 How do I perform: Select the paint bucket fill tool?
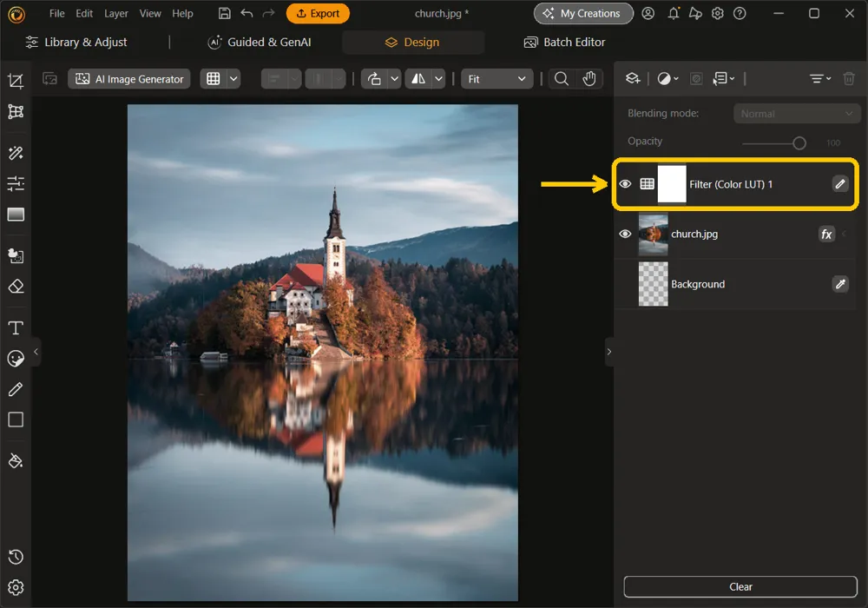[x=16, y=460]
